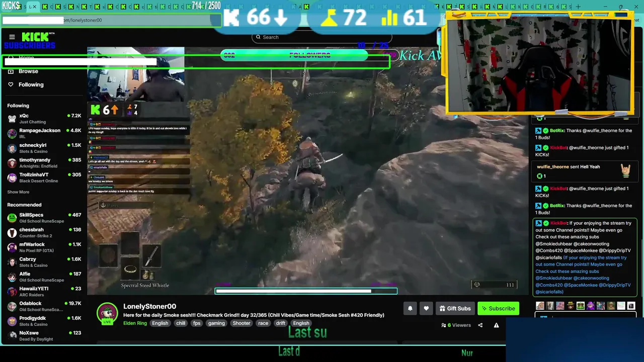Viewport: 644px width, 362px height.
Task: Open TrollzinhaVT channel avatar
Action: (12, 177)
